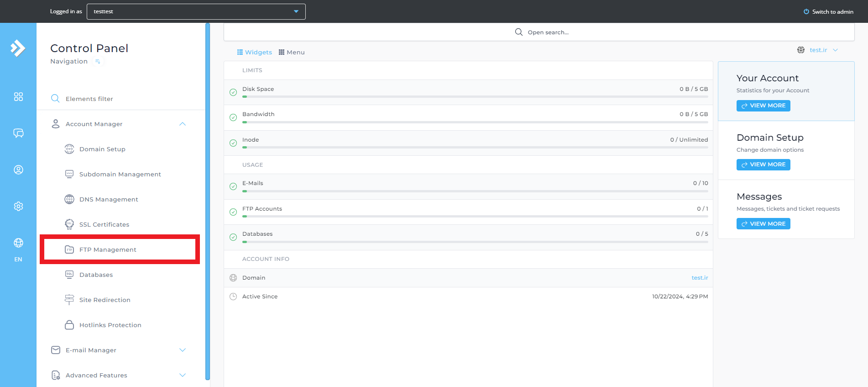The height and width of the screenshot is (387, 868).
Task: Click the user profile sidebar icon
Action: click(x=18, y=170)
